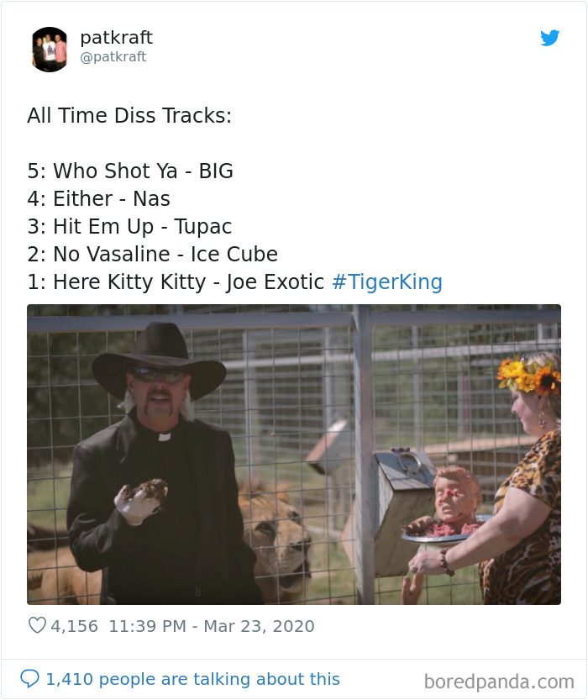588x700 pixels.
Task: Open the tweet timestamp 11:39 PM - Mar 23, 2020
Action: (x=212, y=626)
